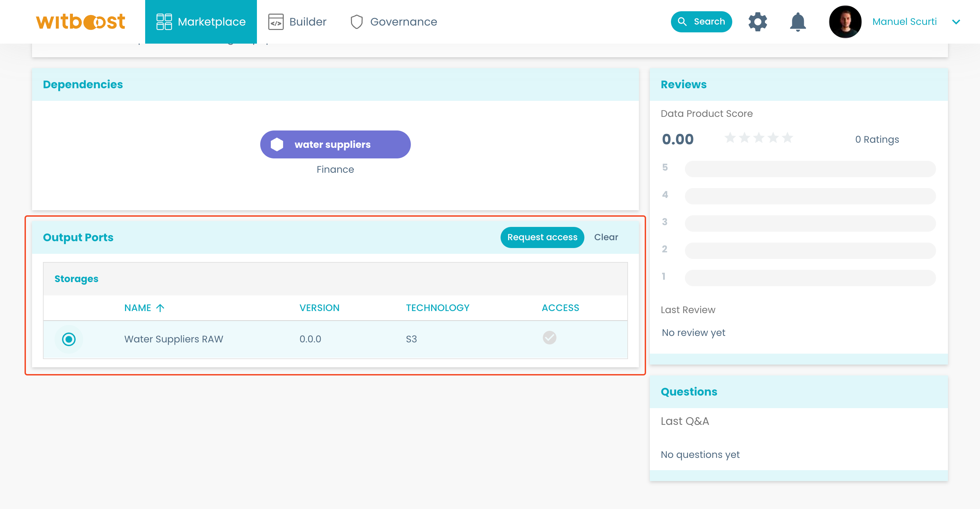Open the Manuel Scurti account menu
The width and height of the screenshot is (980, 509).
(x=904, y=22)
